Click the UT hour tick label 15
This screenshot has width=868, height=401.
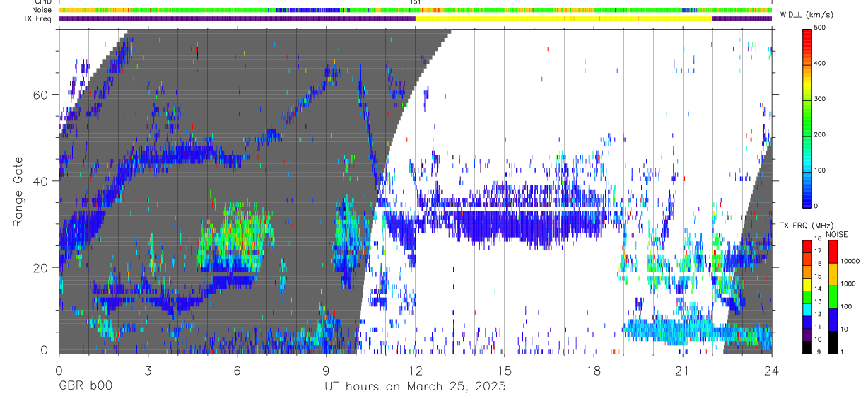coord(504,370)
